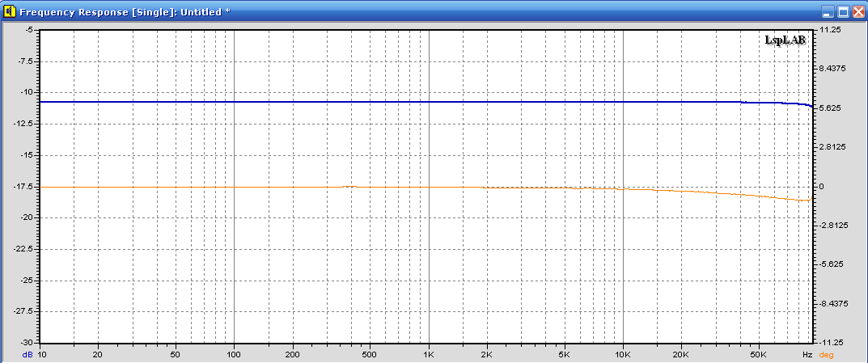
Task: Click the 'Hz' frequency unit label
Action: (x=807, y=355)
